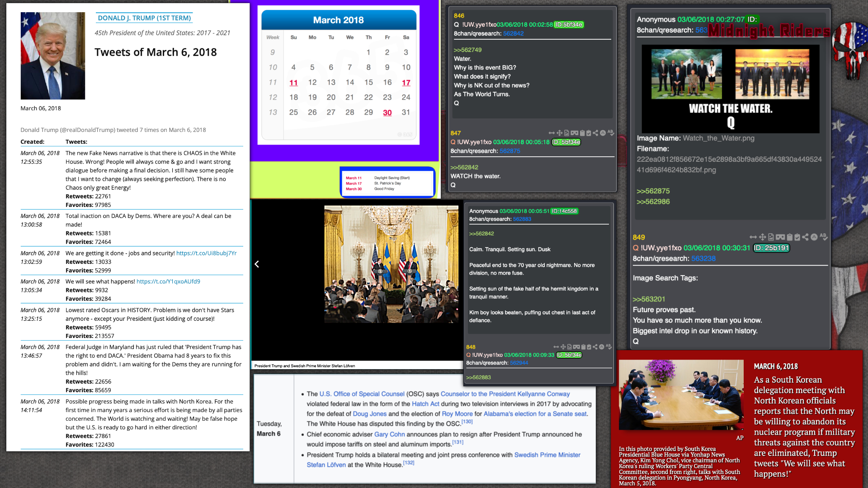Follow reply reference >>562986 under Watch the Water image

pos(653,202)
